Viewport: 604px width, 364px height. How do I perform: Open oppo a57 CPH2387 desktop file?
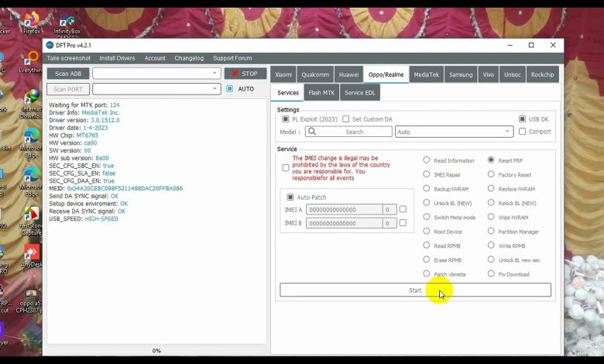pyautogui.click(x=30, y=301)
